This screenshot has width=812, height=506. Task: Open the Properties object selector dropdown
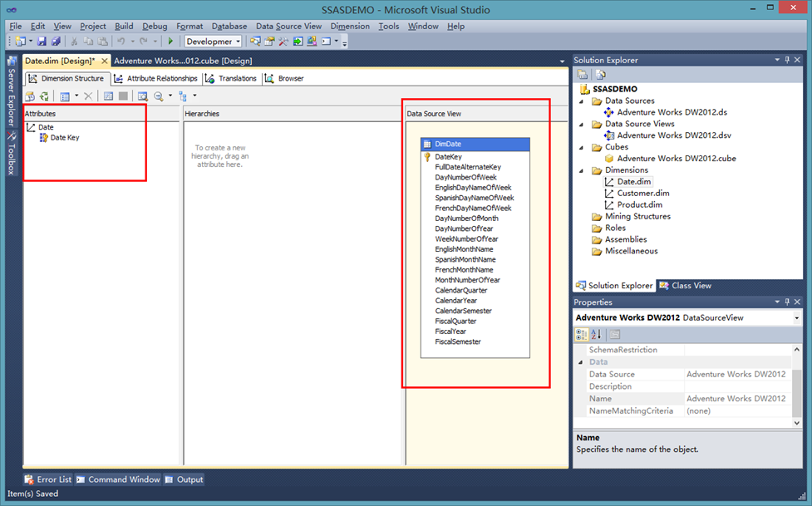click(796, 317)
